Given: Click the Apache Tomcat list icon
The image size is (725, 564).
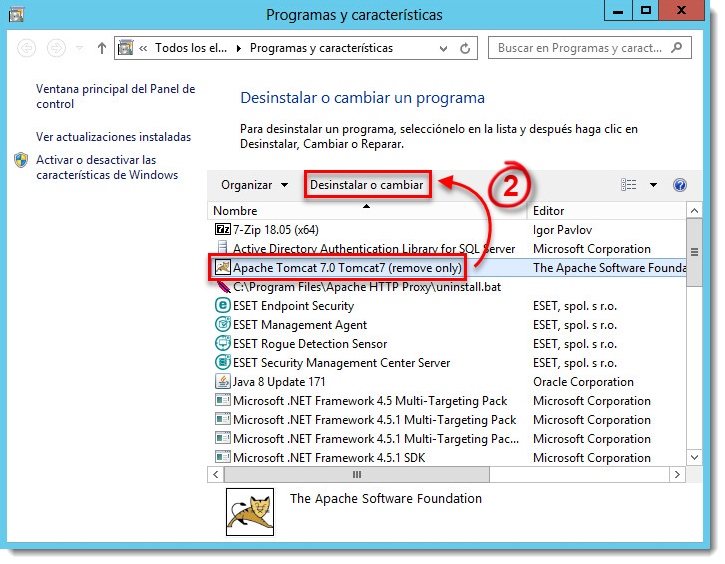Looking at the screenshot, I should point(222,267).
